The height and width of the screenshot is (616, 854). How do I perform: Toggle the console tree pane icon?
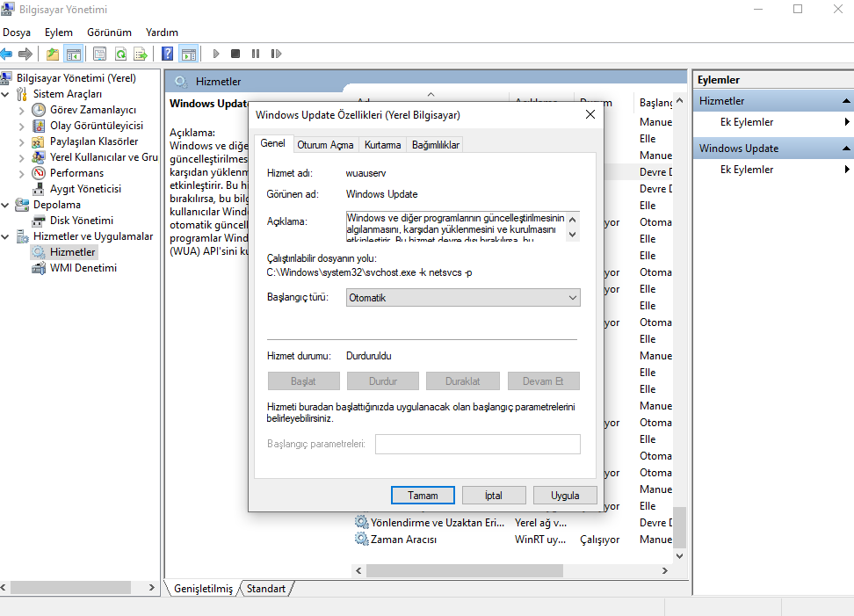tap(74, 54)
